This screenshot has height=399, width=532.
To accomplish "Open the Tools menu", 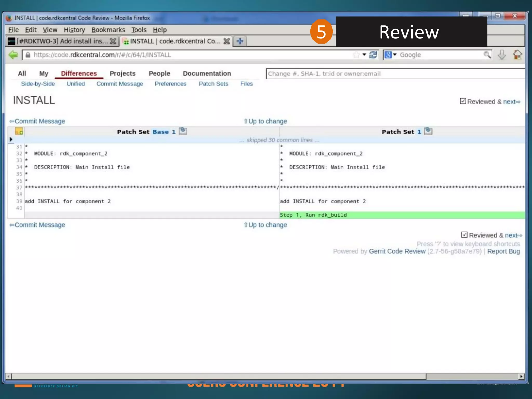I will click(x=139, y=30).
